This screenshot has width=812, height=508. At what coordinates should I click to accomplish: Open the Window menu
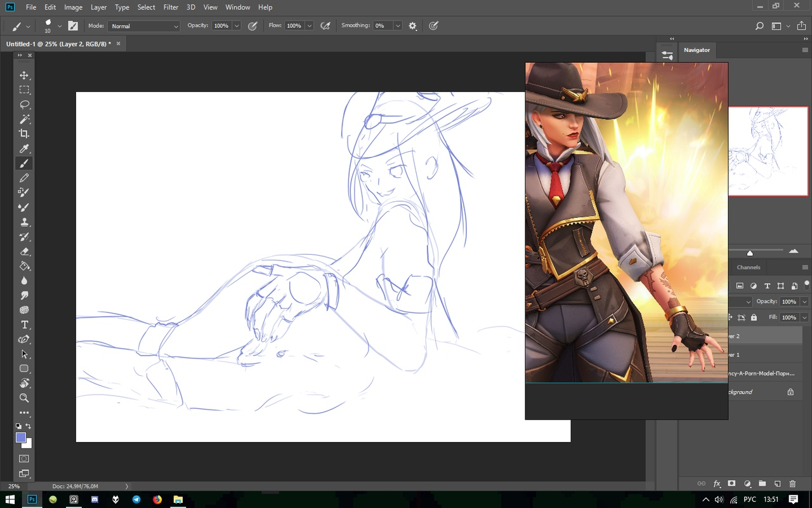click(x=238, y=7)
